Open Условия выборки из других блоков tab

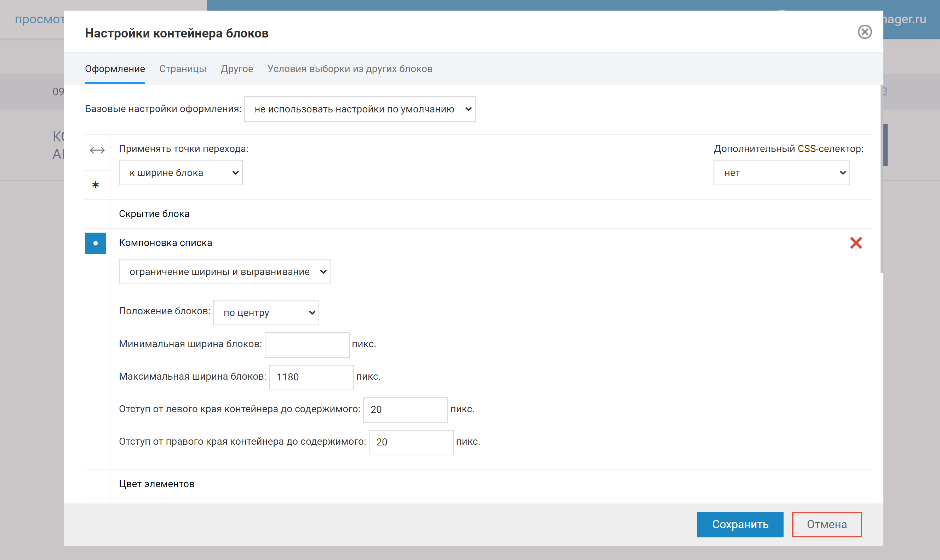[350, 69]
